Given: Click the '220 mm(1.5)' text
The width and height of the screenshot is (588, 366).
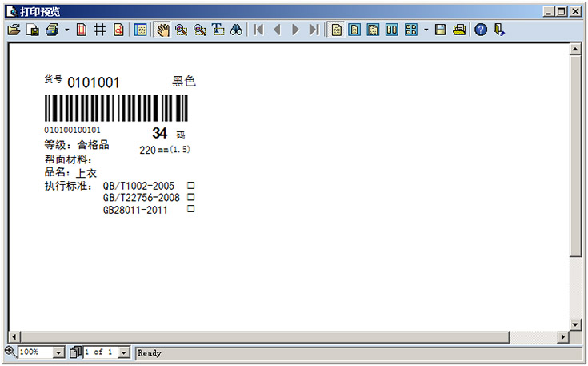Looking at the screenshot, I should [x=165, y=150].
